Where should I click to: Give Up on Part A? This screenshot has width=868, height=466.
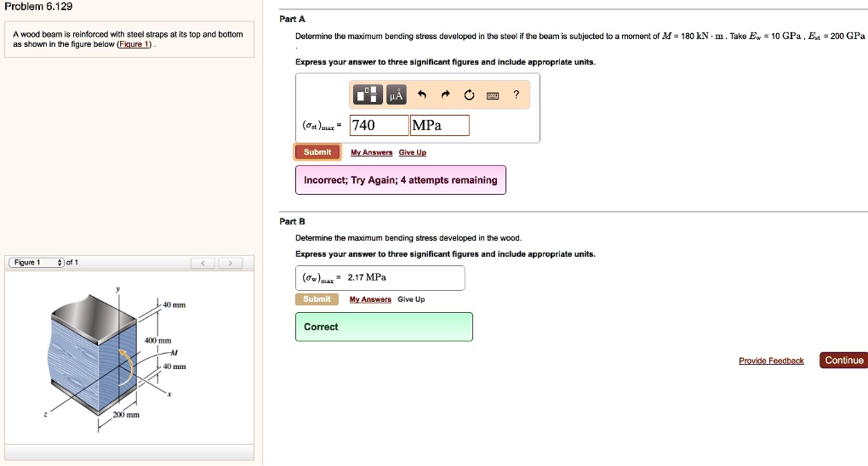tap(413, 152)
